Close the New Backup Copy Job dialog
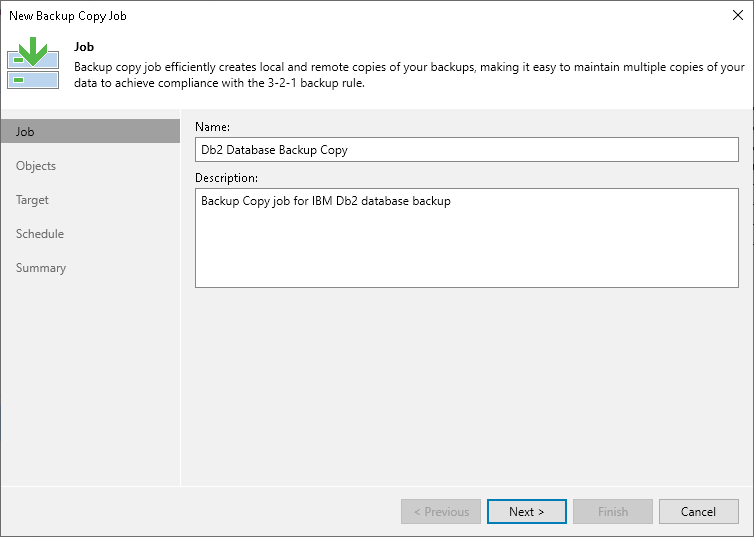The width and height of the screenshot is (754, 537). tap(736, 16)
